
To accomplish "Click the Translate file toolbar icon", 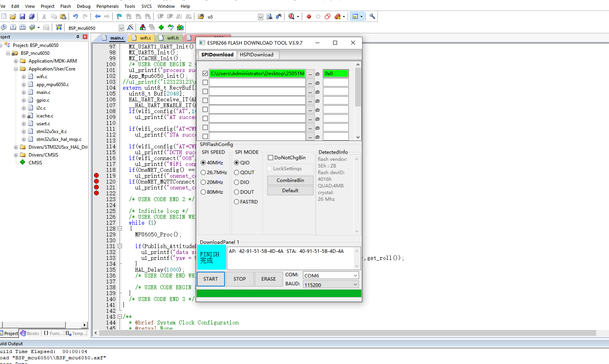I will point(4,27).
